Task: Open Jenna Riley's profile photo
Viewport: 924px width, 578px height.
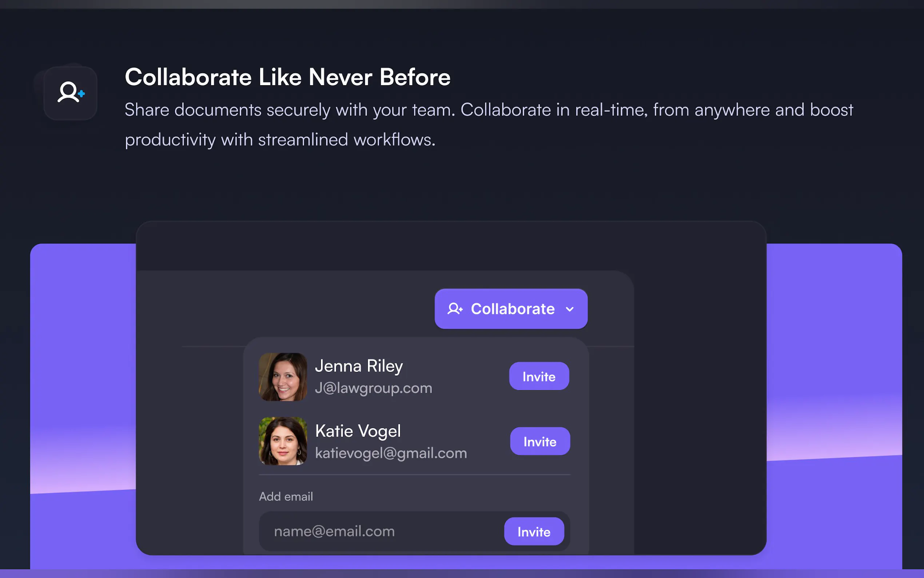Action: 283,377
